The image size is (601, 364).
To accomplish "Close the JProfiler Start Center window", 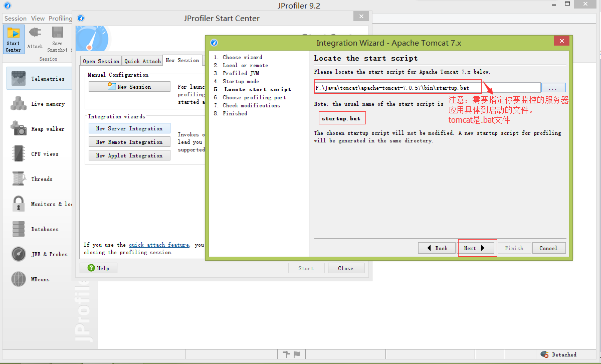I will pos(361,16).
